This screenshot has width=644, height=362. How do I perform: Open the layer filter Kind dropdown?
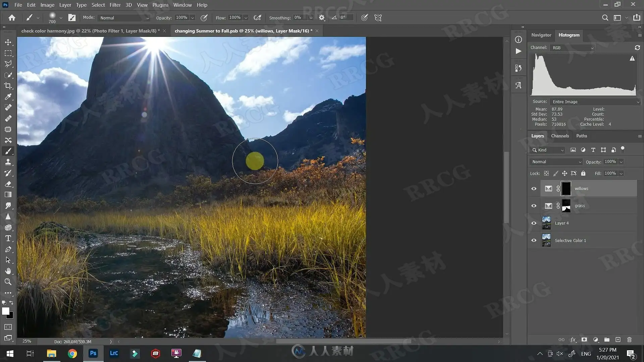click(x=547, y=150)
